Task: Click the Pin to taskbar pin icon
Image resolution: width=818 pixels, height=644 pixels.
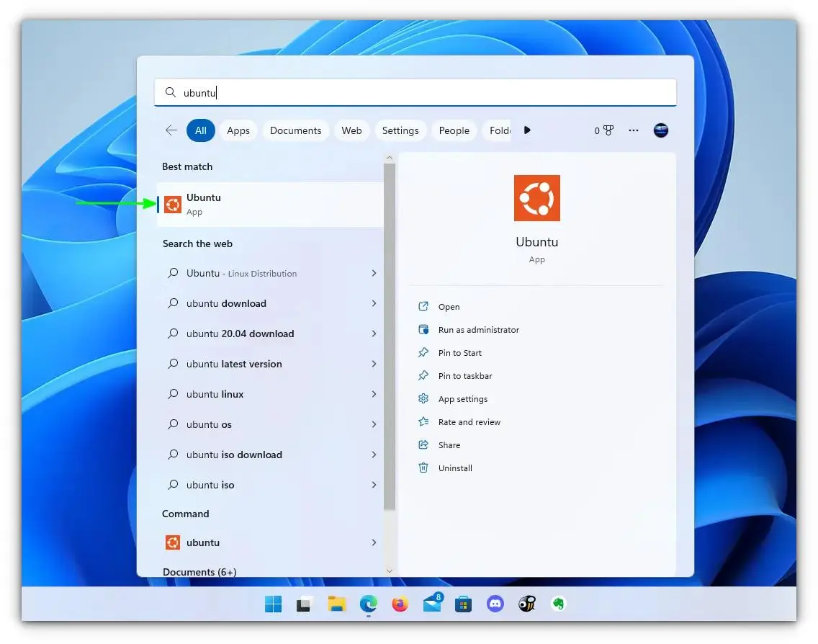Action: tap(423, 375)
